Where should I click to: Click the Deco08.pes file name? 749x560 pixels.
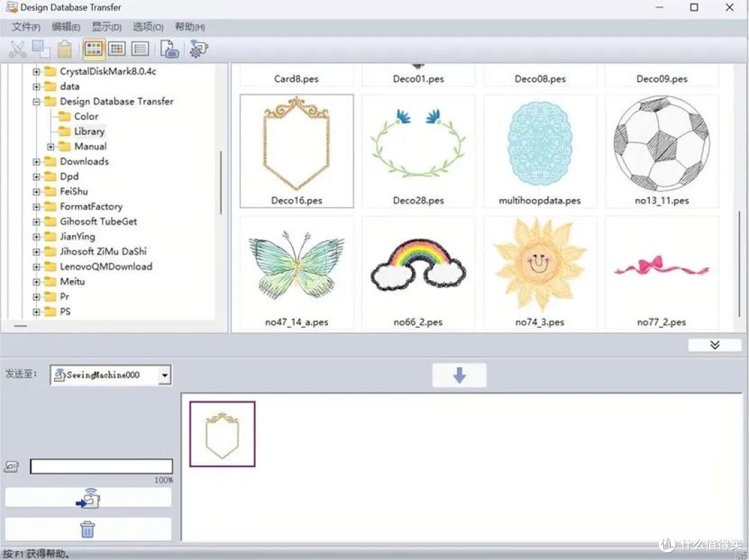pyautogui.click(x=540, y=79)
